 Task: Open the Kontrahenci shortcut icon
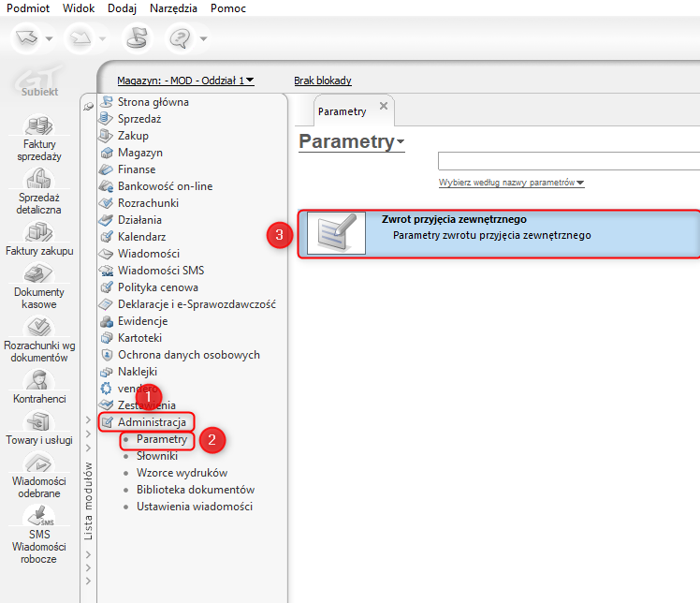click(39, 379)
